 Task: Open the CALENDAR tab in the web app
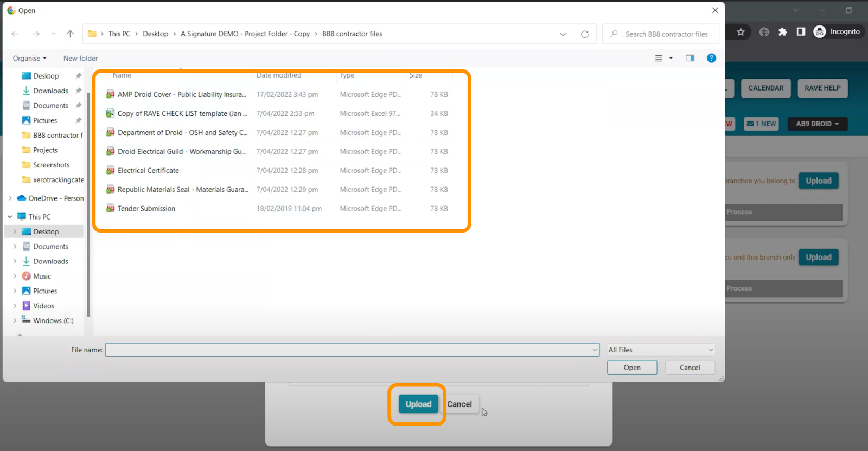(766, 88)
